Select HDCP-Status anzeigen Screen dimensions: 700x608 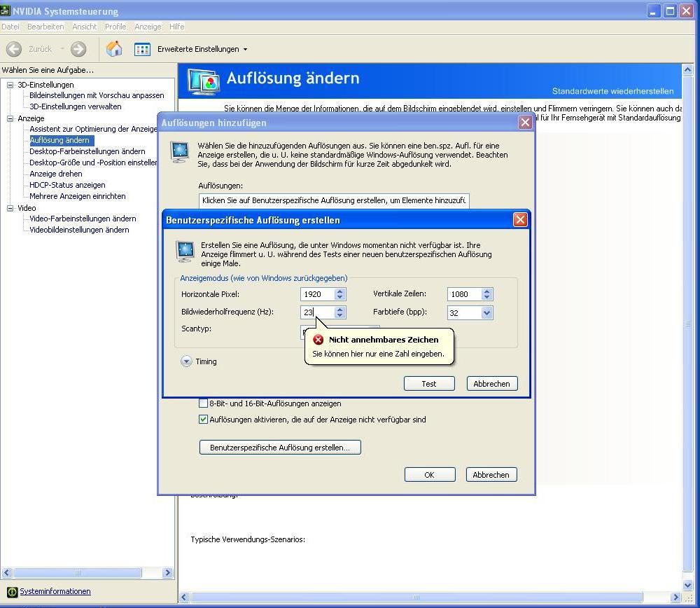[67, 185]
